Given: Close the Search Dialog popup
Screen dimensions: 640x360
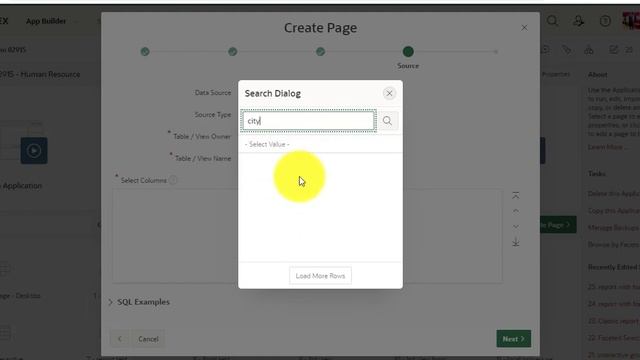Looking at the screenshot, I should click(389, 93).
